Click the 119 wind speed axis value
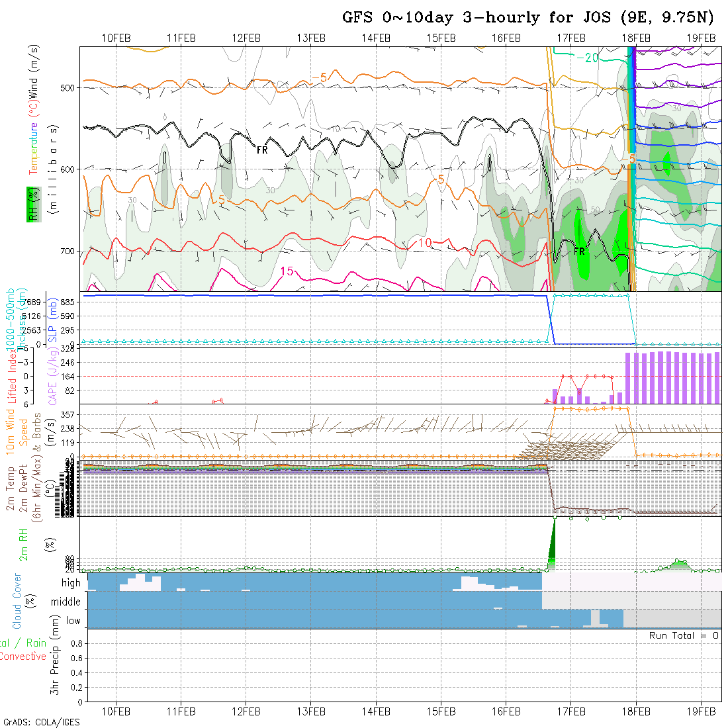Image resolution: width=728 pixels, height=728 pixels. click(x=68, y=443)
